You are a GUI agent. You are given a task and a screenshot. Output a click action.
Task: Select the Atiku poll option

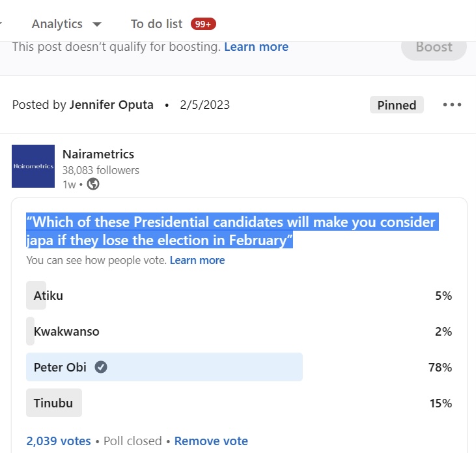(239, 295)
